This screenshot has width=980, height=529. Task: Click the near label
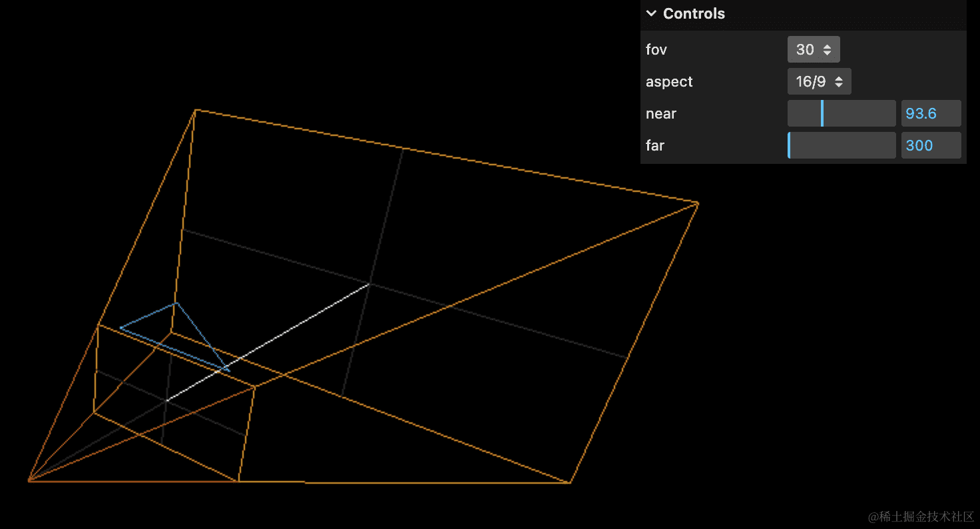(x=661, y=113)
